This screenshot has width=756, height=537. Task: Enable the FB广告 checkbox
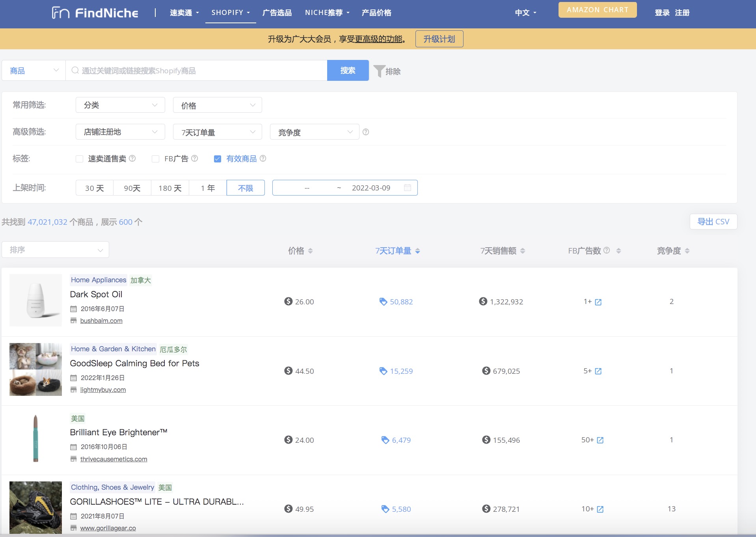click(156, 159)
